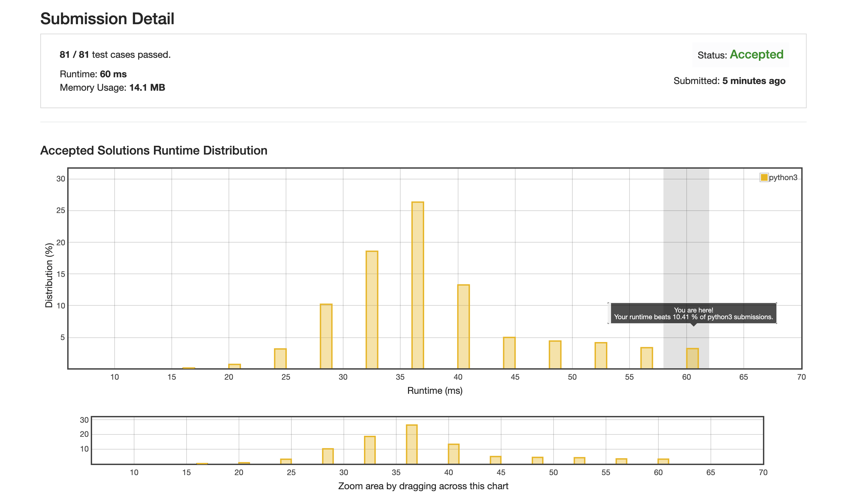Click the highlighted bar at 60 ms

pos(692,359)
